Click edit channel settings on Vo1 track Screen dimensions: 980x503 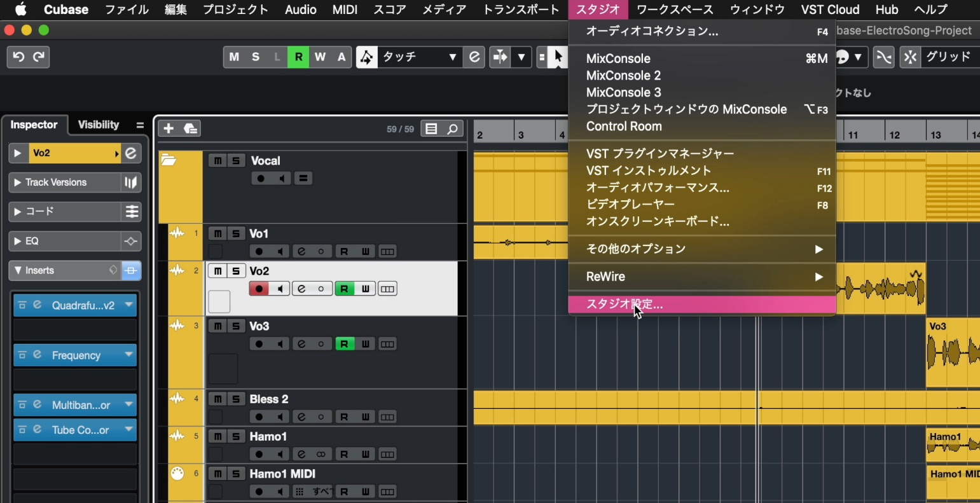301,252
